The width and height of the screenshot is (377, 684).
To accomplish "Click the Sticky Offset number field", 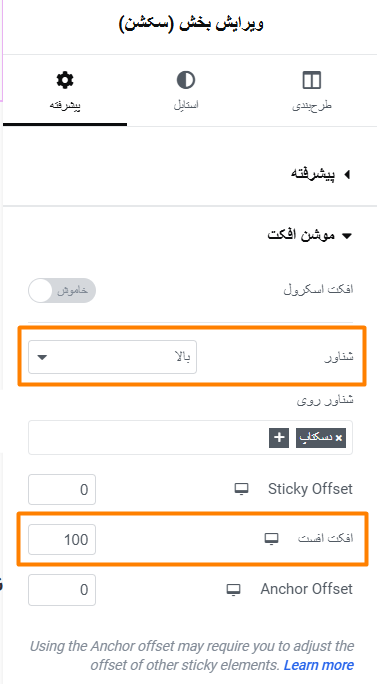I will 62,489.
